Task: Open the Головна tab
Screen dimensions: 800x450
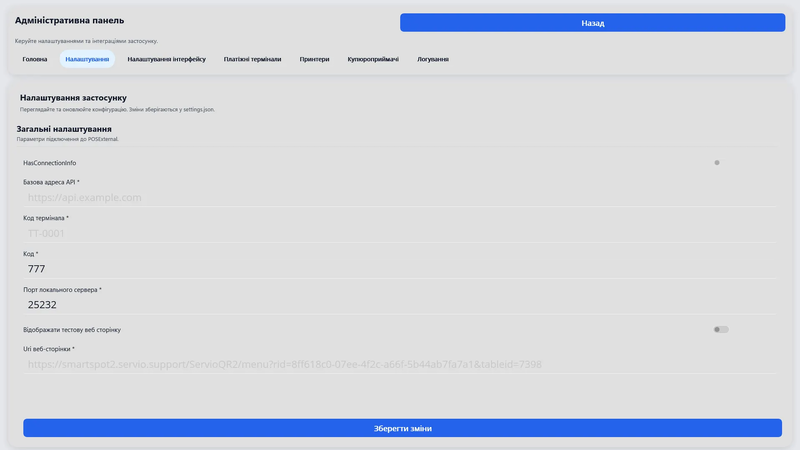Action: 35,59
